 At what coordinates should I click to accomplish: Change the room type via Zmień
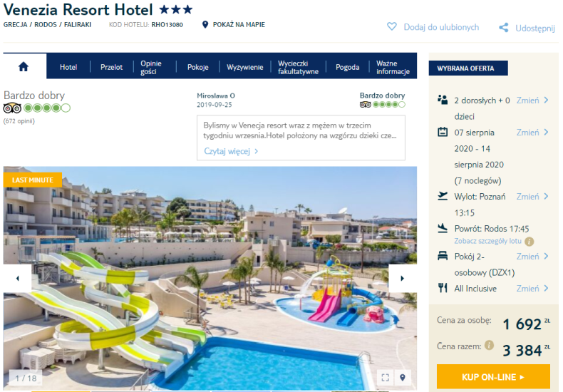tap(532, 257)
